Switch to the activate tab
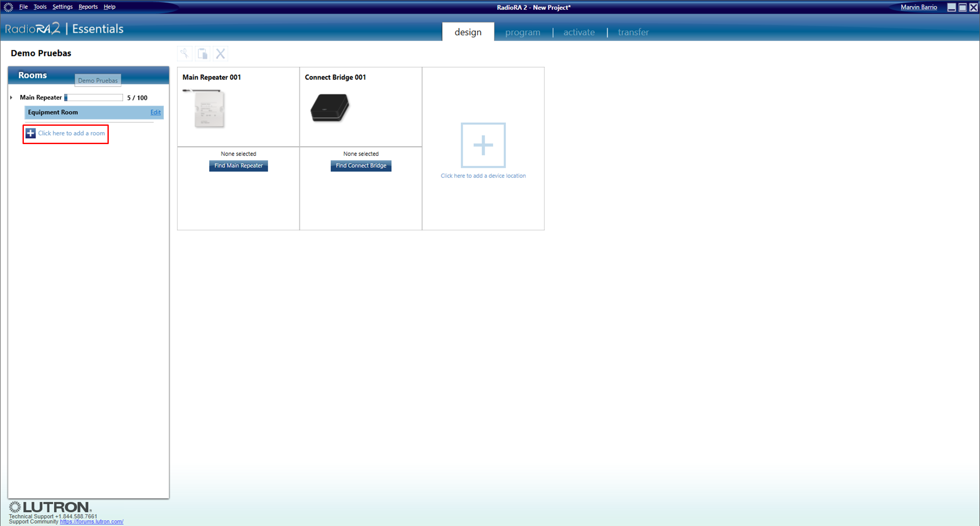 pos(579,32)
